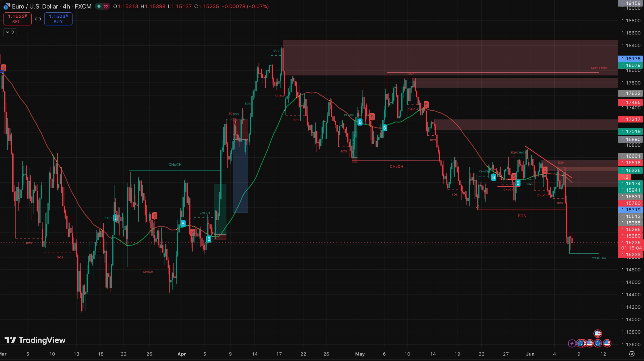Click the red 1.15295 price tag
The width and height of the screenshot is (644, 361).
pos(631,229)
